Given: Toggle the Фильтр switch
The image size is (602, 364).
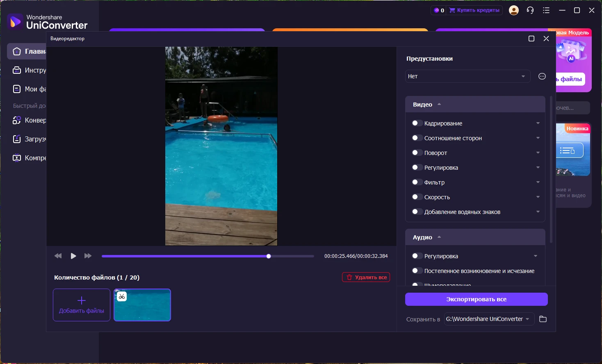Looking at the screenshot, I should click(x=417, y=182).
